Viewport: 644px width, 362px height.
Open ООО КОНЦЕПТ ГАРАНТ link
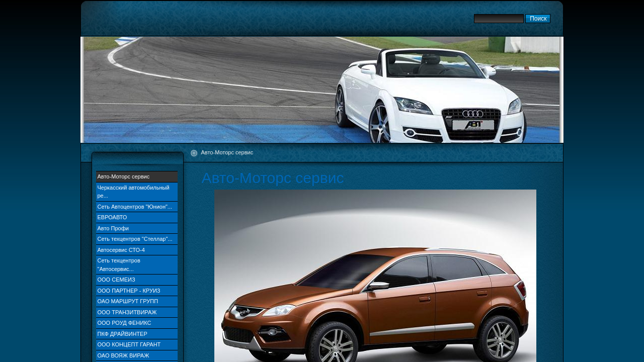coord(137,344)
